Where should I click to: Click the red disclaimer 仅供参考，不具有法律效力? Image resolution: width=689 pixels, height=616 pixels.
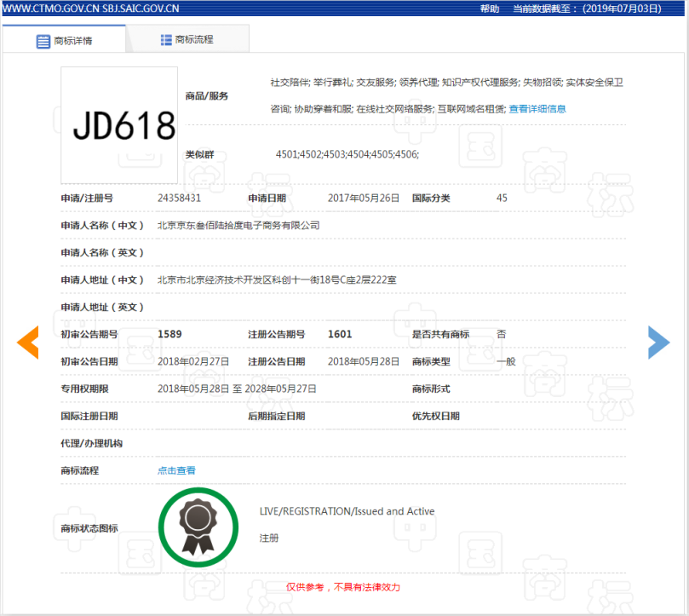(x=343, y=587)
